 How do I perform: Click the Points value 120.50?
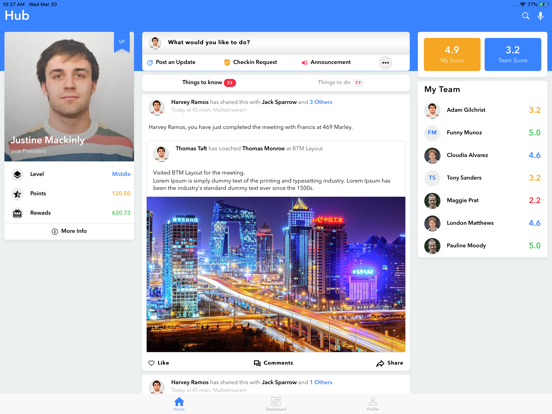(x=121, y=194)
